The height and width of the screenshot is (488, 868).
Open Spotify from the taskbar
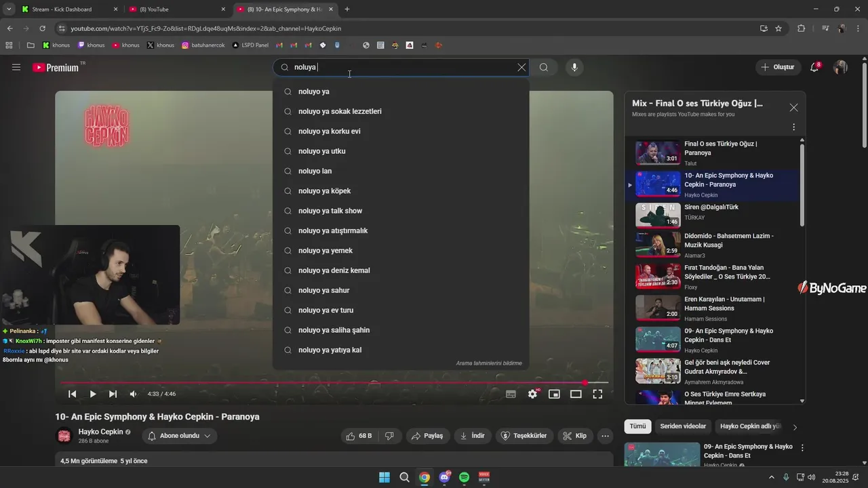(x=464, y=477)
